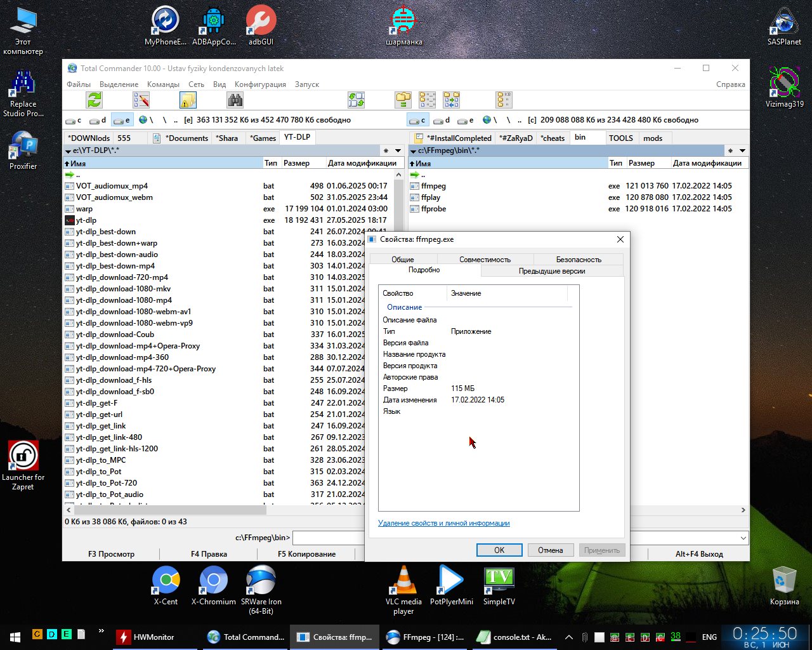Click the left panel horizontal scrollbar
The image size is (812, 650).
click(x=171, y=510)
